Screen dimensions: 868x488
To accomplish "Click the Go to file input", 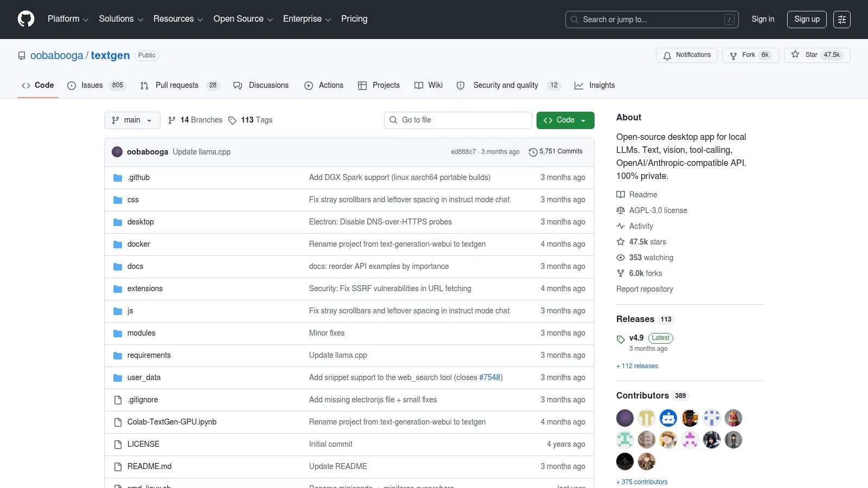I will pyautogui.click(x=458, y=120).
